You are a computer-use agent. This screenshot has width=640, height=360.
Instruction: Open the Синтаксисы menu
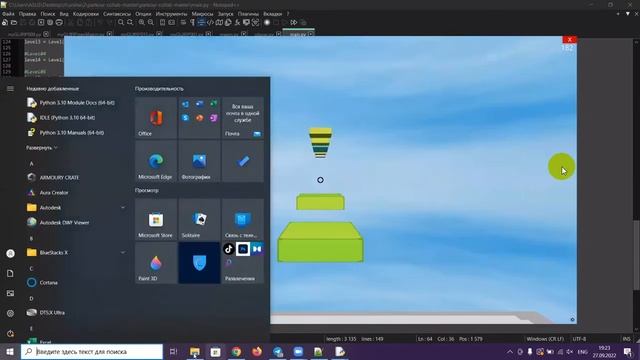tap(117, 14)
